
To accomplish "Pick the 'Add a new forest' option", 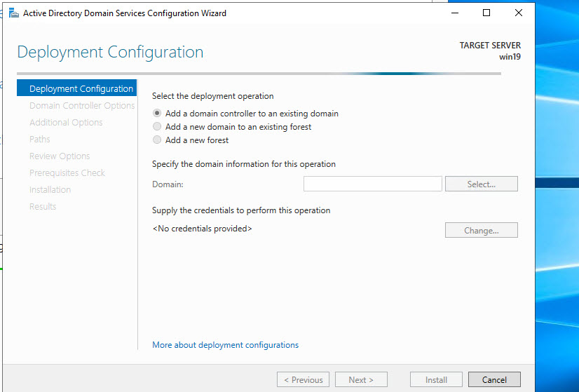I will pyautogui.click(x=158, y=140).
